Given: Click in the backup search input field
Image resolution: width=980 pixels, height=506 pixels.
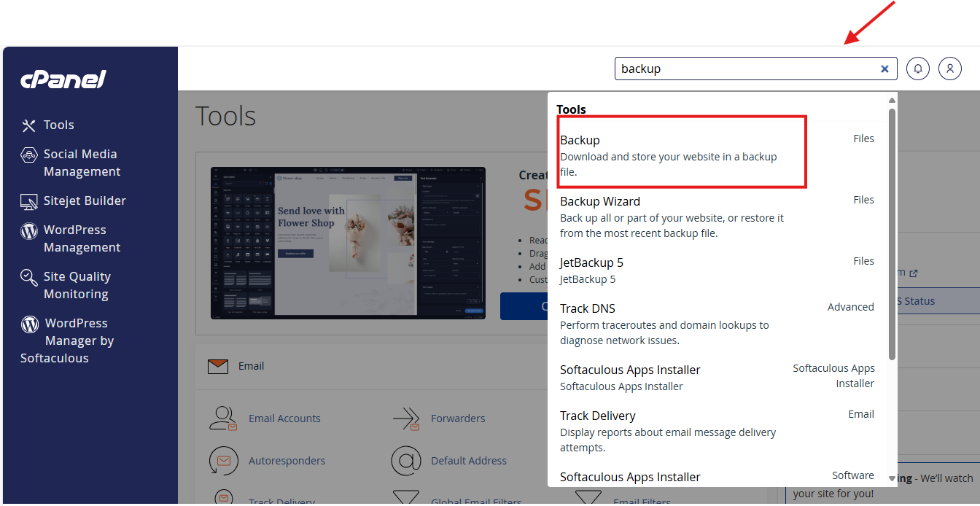Looking at the screenshot, I should click(x=744, y=69).
